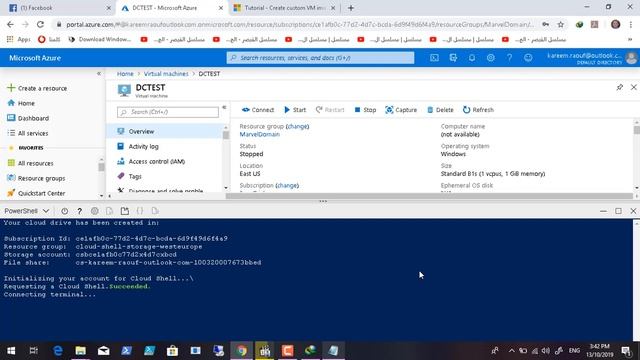
Task: Click change next to Resource group
Action: click(298, 127)
